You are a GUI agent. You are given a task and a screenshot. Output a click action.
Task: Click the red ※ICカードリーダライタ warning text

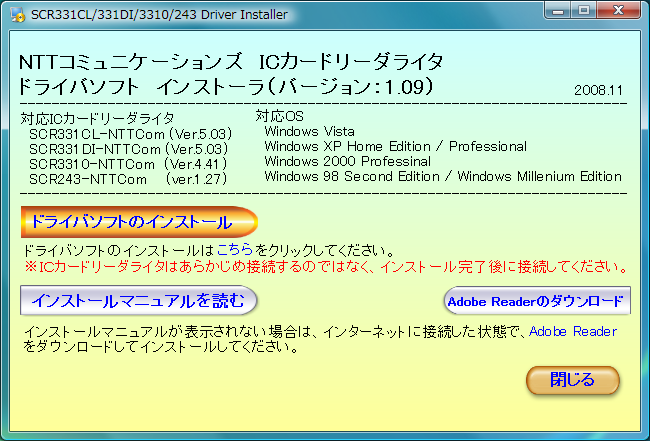tap(327, 267)
